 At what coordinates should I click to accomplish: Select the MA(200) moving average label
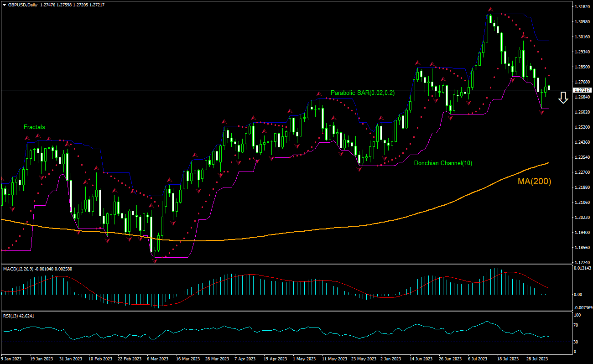[x=534, y=181]
